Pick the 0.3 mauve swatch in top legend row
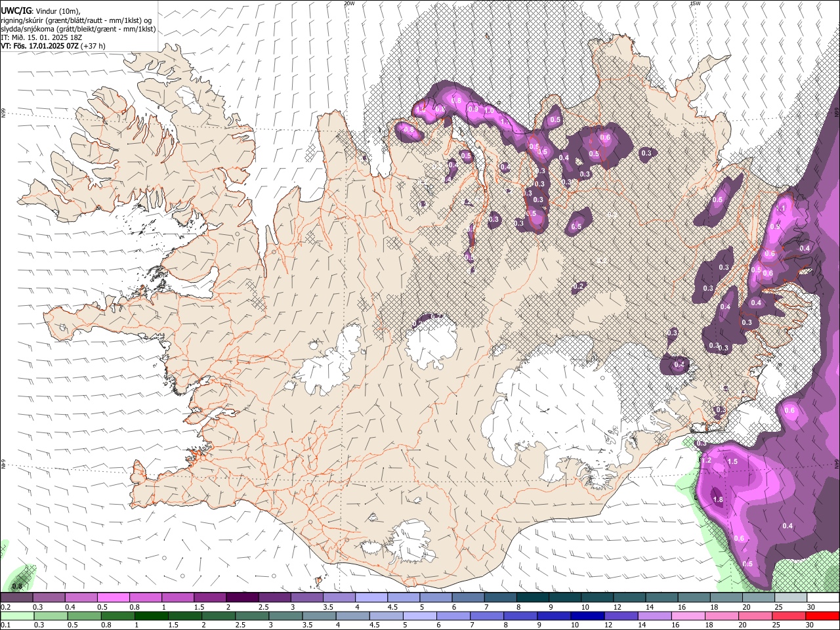The width and height of the screenshot is (840, 630). 49,597
